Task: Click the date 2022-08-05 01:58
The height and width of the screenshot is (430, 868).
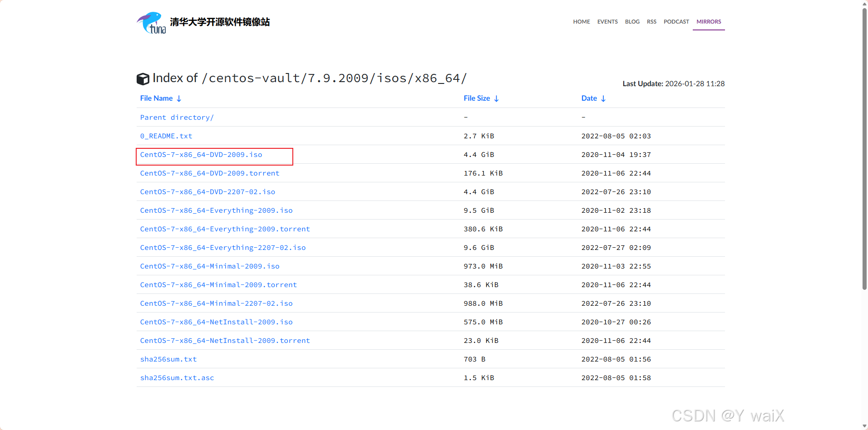Action: (x=616, y=378)
